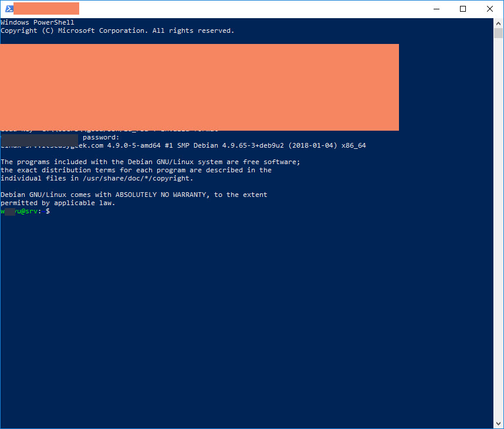The width and height of the screenshot is (504, 429).
Task: Click the "password:" prompt text
Action: [x=101, y=137]
